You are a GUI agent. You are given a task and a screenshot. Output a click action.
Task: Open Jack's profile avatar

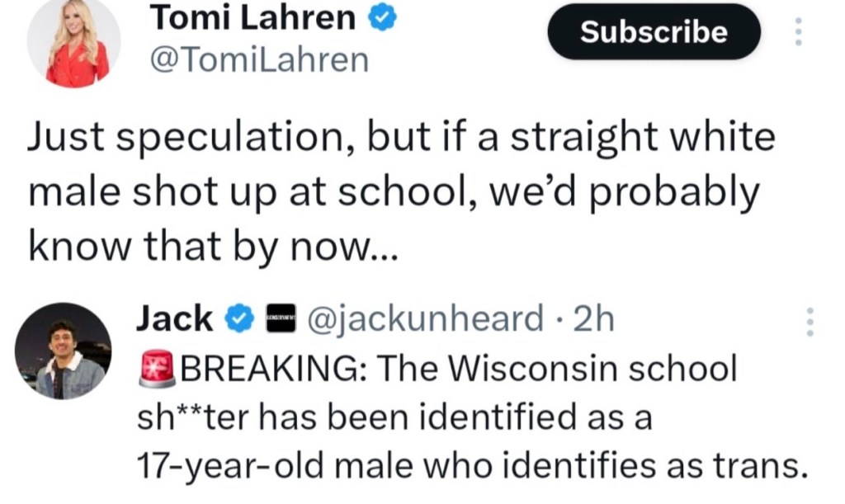(63, 350)
